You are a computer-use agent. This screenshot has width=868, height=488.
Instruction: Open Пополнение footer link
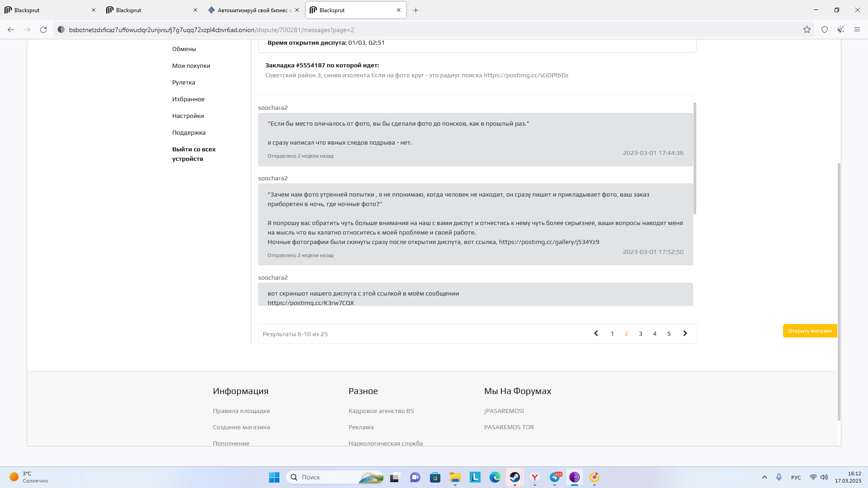pyautogui.click(x=231, y=443)
